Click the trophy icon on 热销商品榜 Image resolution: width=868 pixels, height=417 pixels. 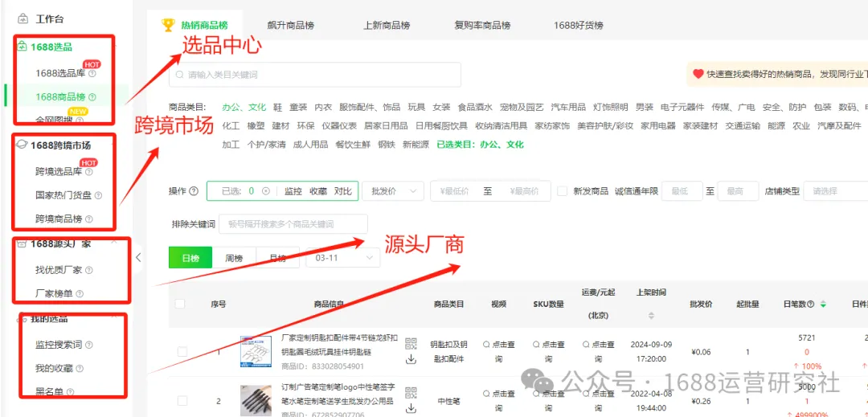tap(168, 25)
